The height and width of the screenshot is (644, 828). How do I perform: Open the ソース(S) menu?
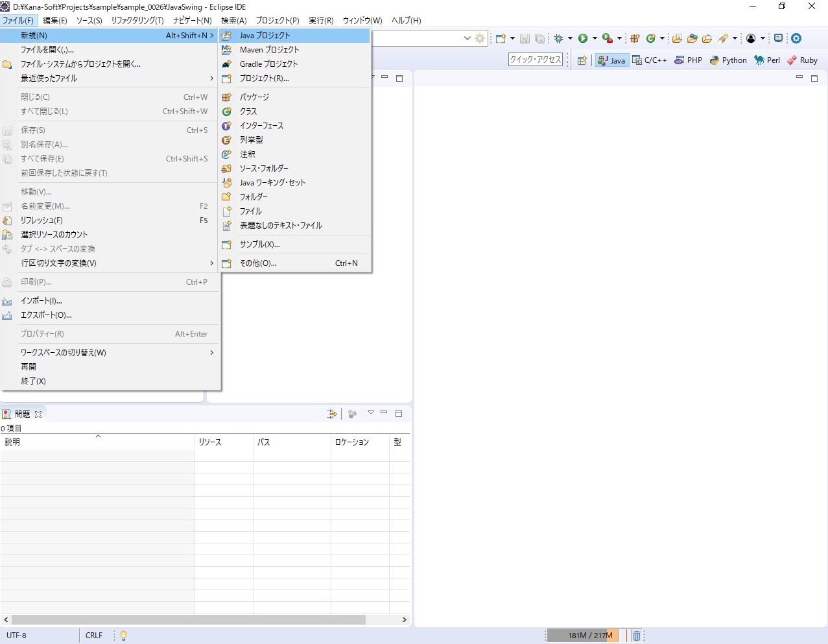(x=89, y=21)
